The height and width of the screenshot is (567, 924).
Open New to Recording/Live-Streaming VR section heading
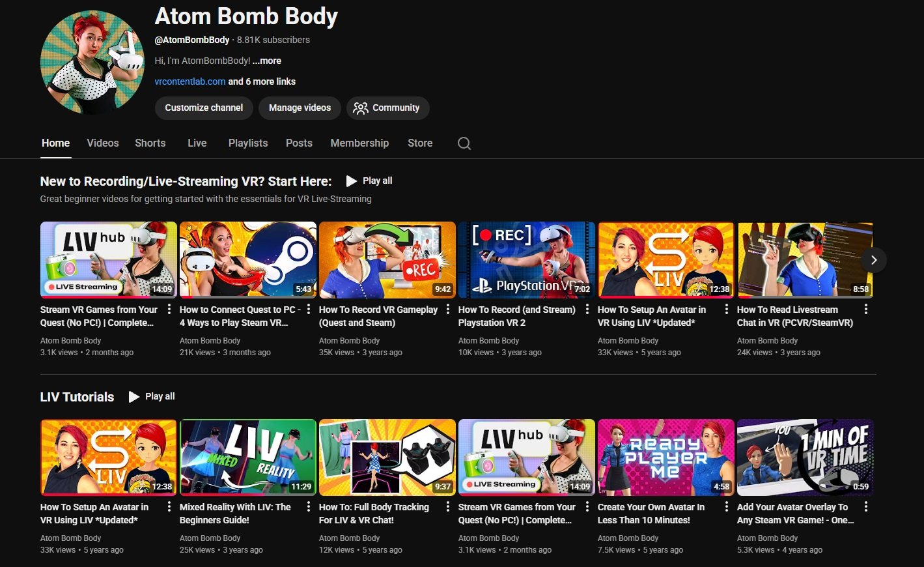point(186,181)
